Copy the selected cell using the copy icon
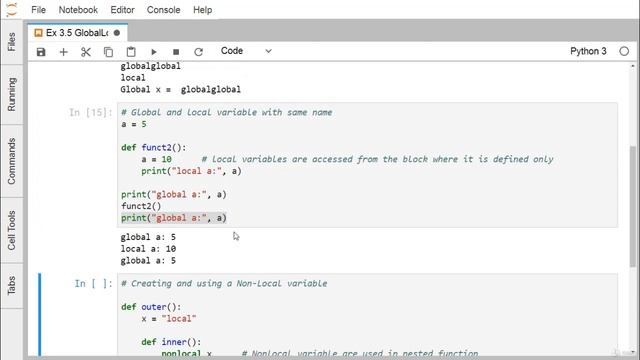The height and width of the screenshot is (360, 640). [x=108, y=52]
